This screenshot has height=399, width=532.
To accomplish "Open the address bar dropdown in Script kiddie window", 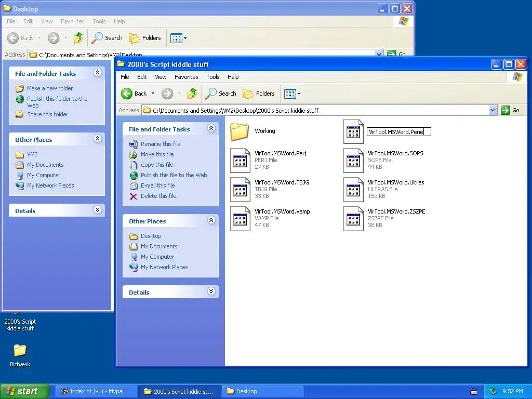I will (493, 110).
